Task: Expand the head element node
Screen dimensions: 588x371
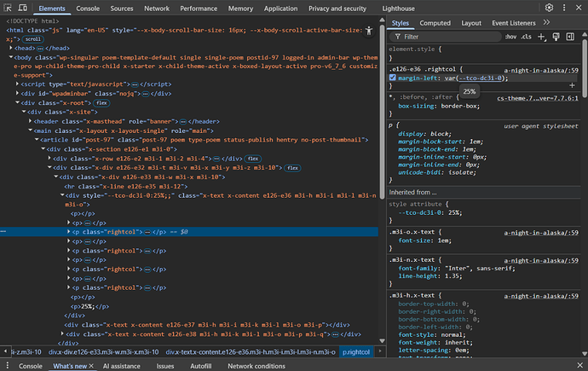Action: tap(10, 49)
